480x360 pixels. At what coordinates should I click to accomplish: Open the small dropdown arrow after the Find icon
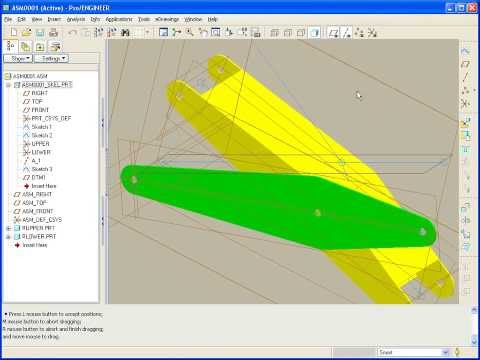[x=147, y=32]
